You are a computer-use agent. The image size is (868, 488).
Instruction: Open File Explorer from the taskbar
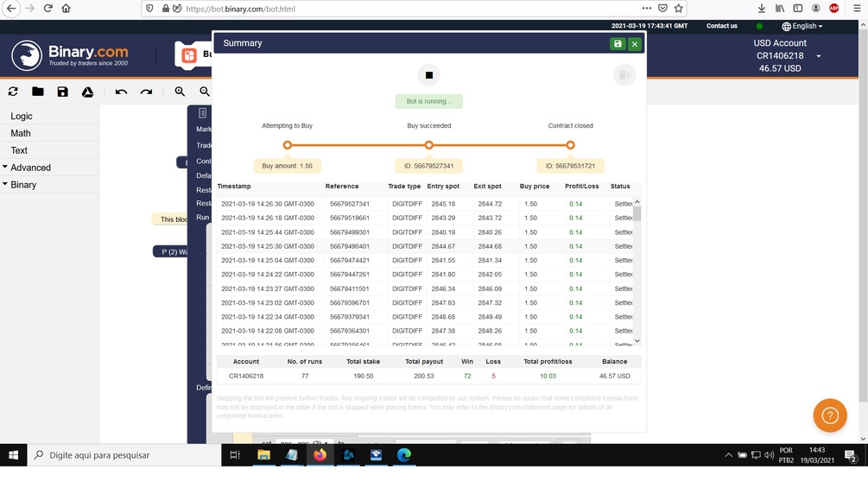pyautogui.click(x=263, y=455)
